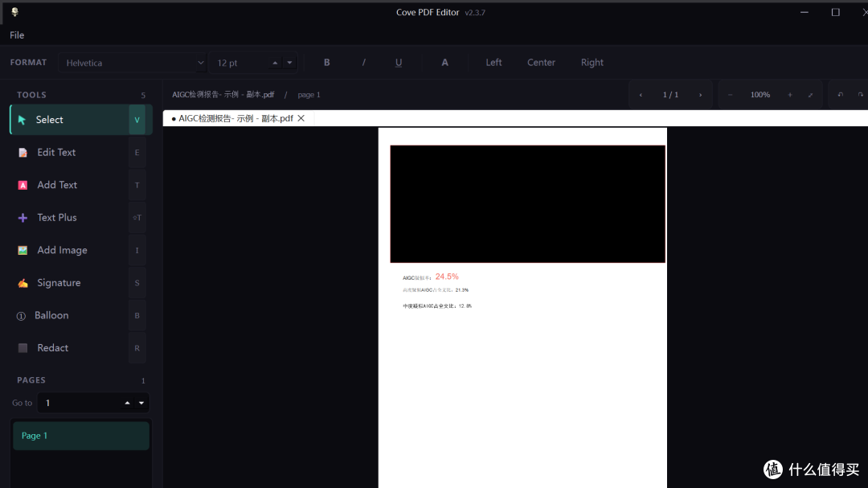Open the File menu
Screen dimensions: 868x488
(x=17, y=35)
